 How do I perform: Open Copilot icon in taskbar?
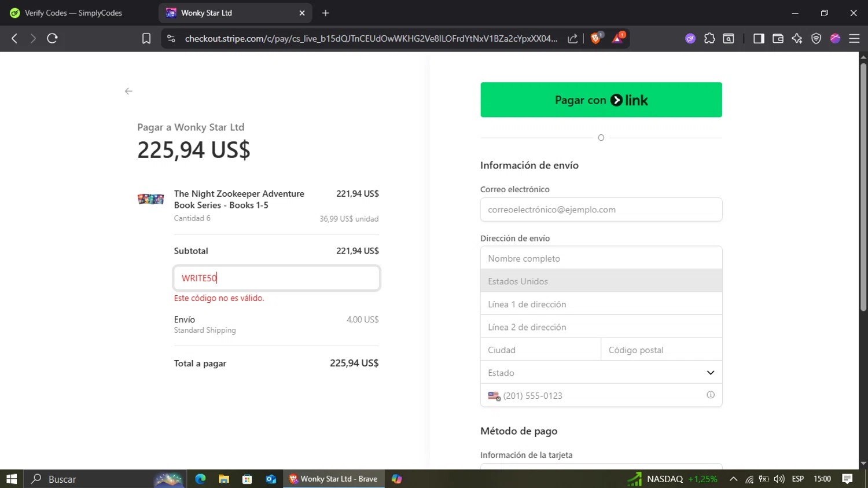click(397, 479)
